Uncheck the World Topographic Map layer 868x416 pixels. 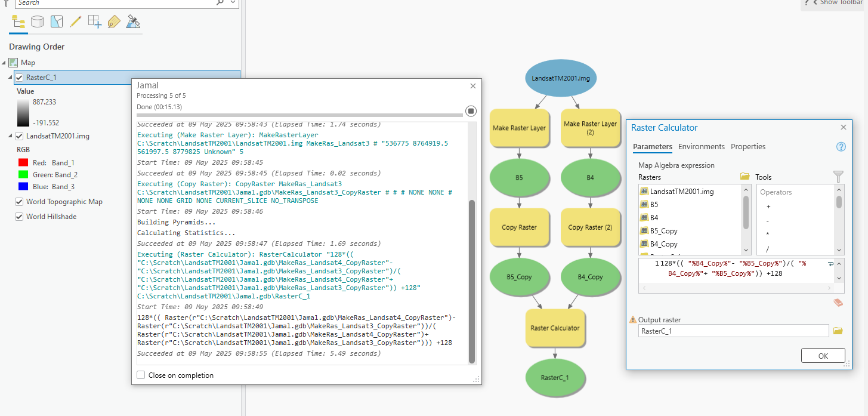[20, 202]
